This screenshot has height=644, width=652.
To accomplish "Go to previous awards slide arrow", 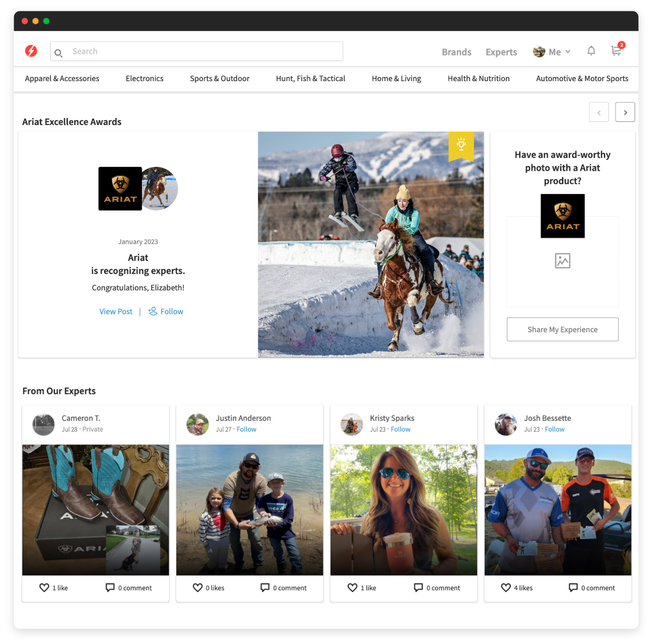I will 599,112.
